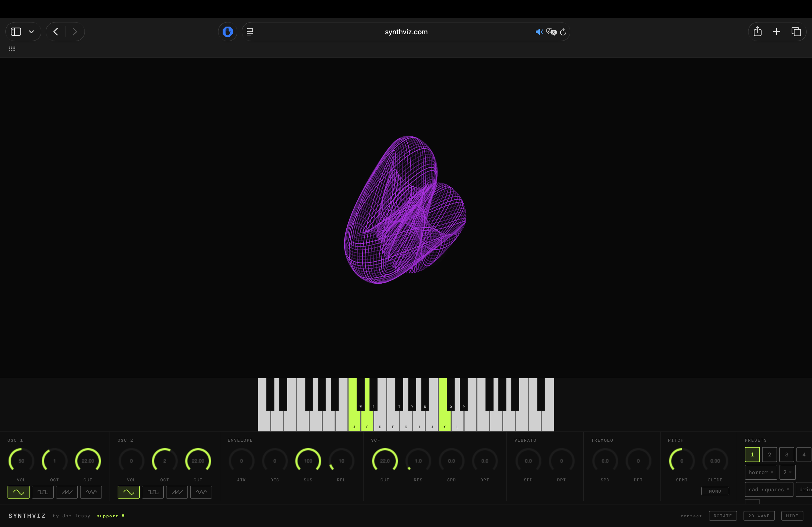Play the piano key labeled D
Image resolution: width=812 pixels, height=527 pixels.
click(380, 421)
